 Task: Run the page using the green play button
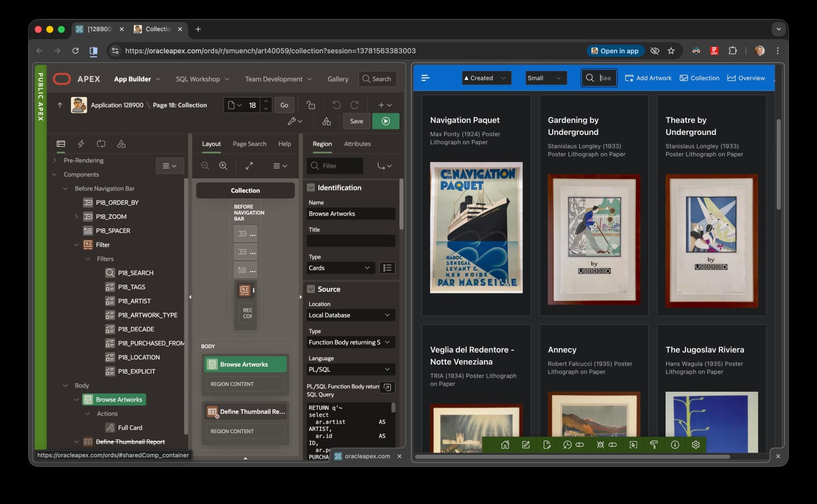pyautogui.click(x=386, y=121)
